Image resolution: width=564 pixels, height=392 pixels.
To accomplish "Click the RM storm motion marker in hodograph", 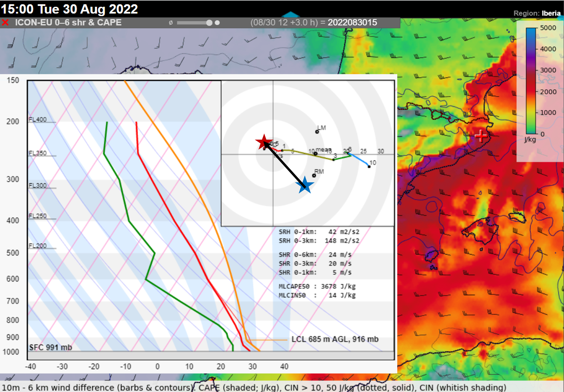I will [314, 176].
